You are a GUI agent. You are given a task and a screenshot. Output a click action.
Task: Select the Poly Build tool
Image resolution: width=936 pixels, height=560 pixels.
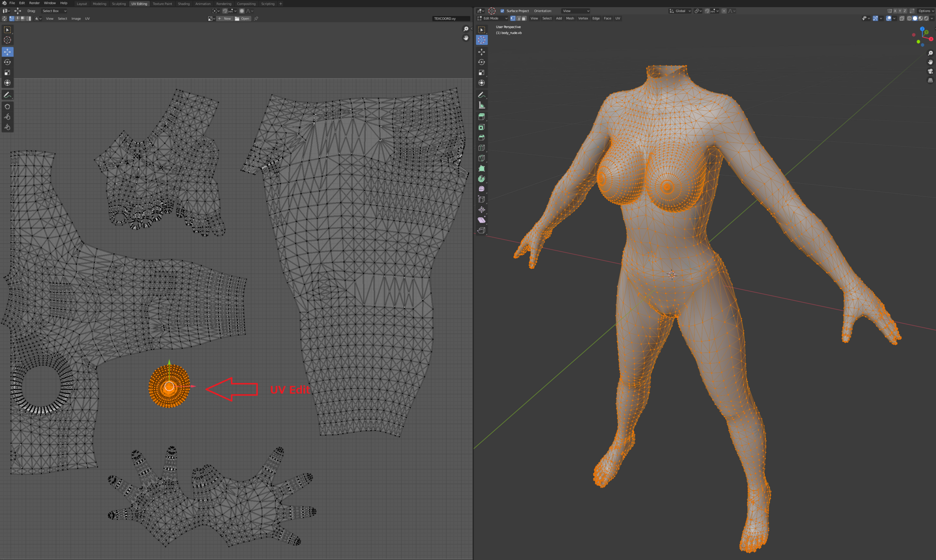[482, 168]
